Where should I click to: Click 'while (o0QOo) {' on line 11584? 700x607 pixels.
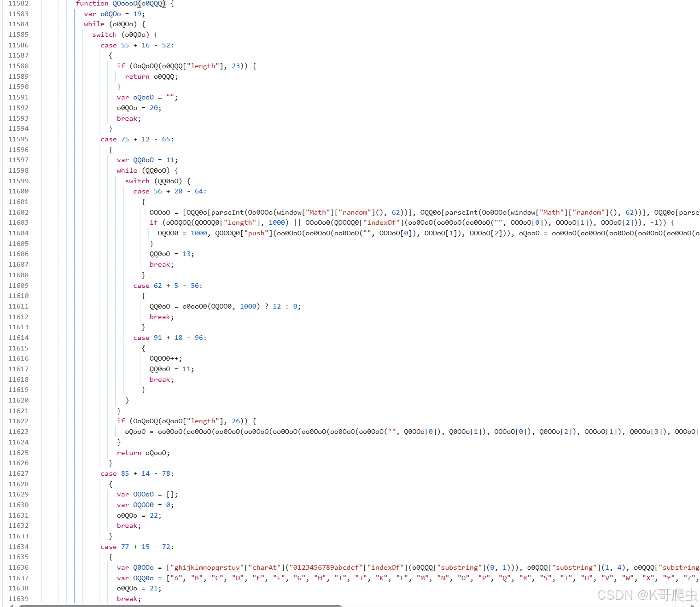pos(114,24)
